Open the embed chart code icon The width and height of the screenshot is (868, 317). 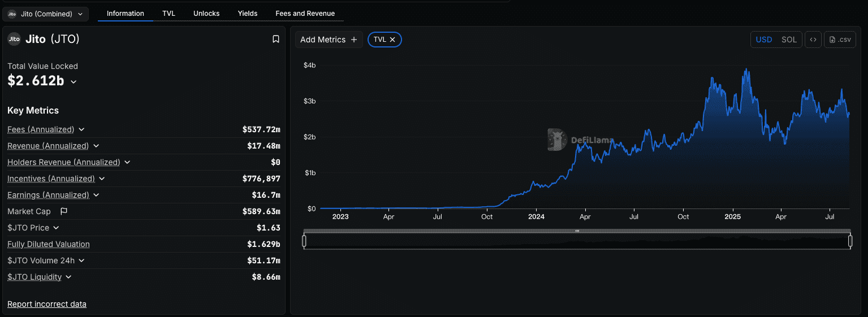813,40
